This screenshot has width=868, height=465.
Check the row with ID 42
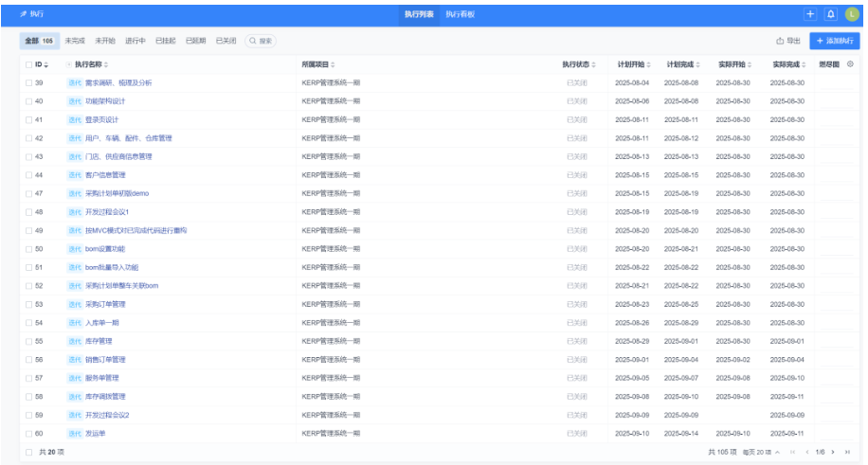point(28,138)
